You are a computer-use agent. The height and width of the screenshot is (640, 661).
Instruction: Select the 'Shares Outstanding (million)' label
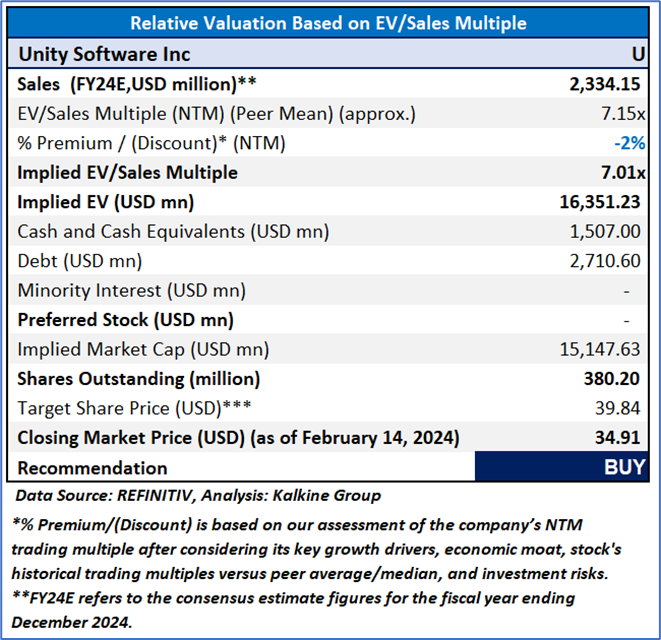click(138, 379)
